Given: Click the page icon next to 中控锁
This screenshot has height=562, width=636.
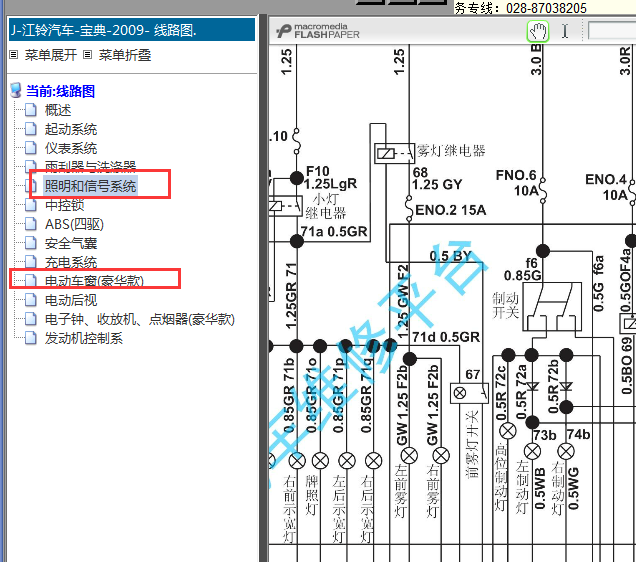Looking at the screenshot, I should pos(31,205).
